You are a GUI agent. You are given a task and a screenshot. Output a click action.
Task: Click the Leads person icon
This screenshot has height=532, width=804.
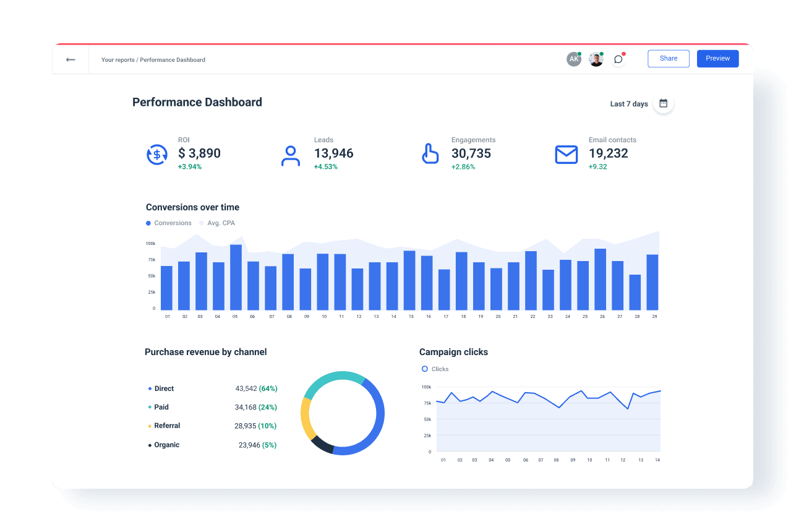point(291,154)
